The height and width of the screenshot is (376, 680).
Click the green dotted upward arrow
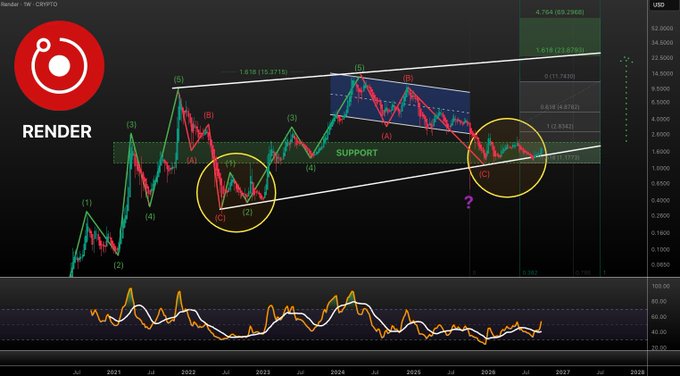(x=625, y=99)
